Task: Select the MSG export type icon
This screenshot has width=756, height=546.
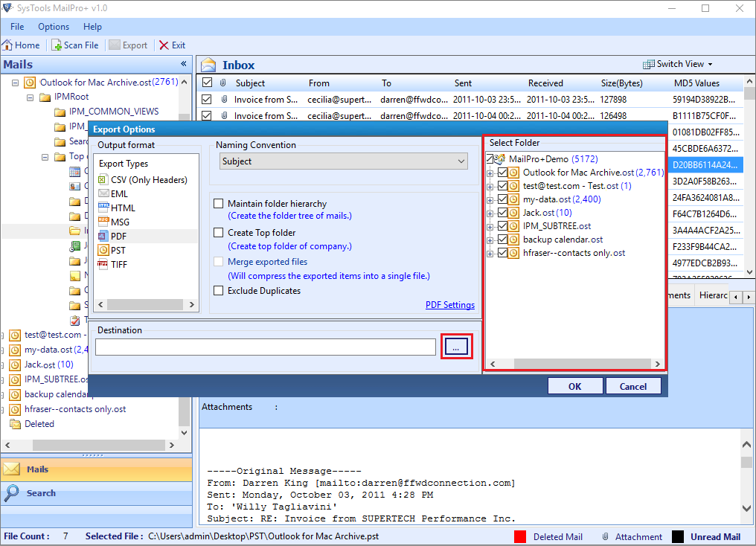Action: point(103,222)
